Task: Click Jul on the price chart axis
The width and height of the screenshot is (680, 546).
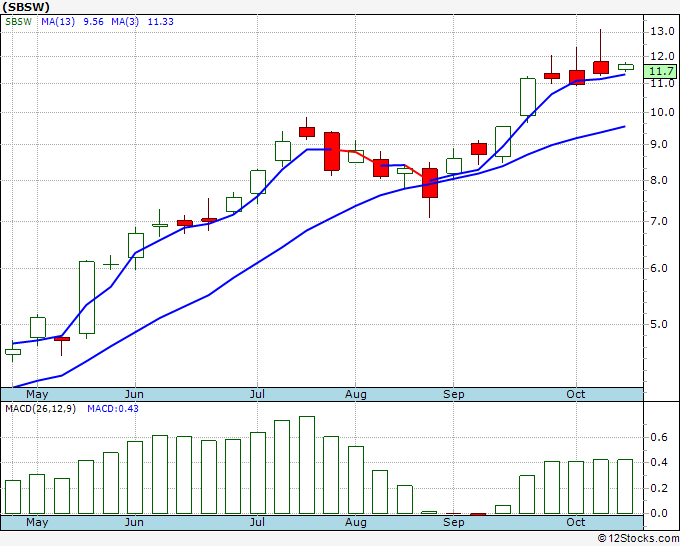Action: (257, 394)
